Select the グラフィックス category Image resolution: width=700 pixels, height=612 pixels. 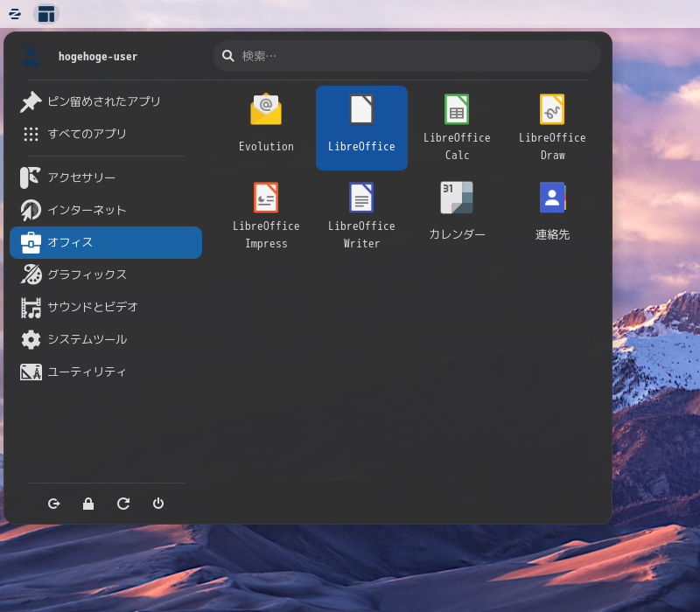[106, 275]
